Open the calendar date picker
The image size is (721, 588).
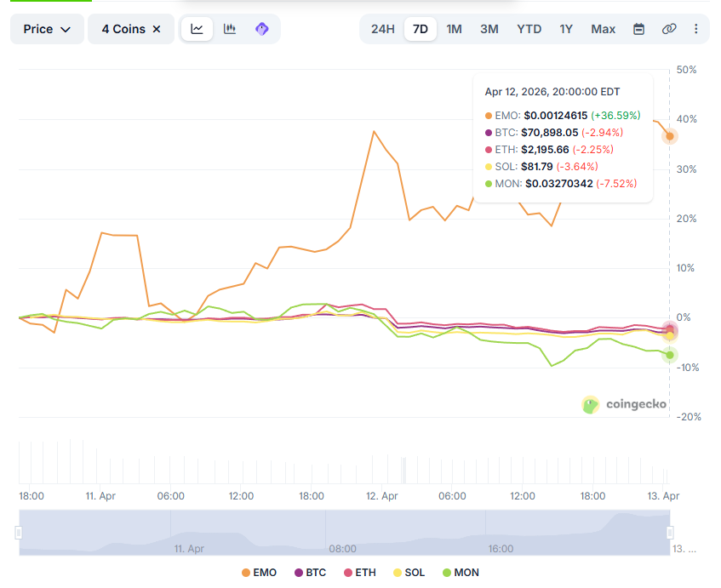[x=638, y=29]
